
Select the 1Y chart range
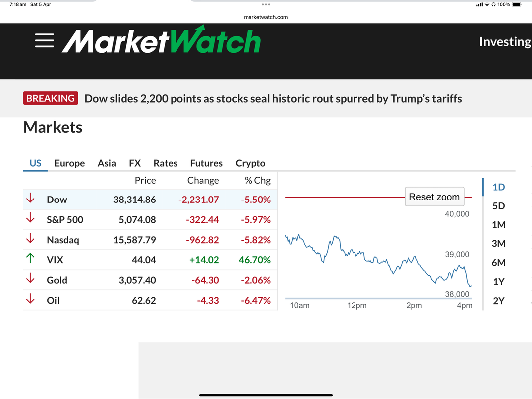point(499,282)
